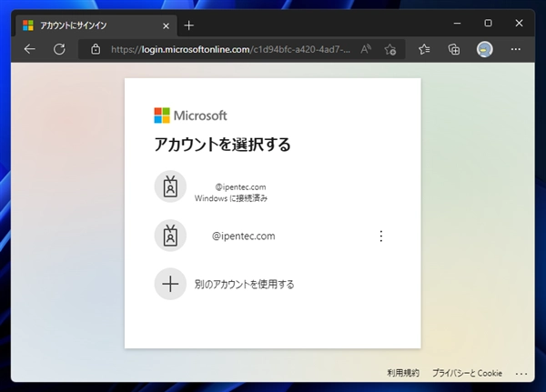This screenshot has height=392, width=546.
Task: Open a new tab with plus button
Action: pyautogui.click(x=188, y=25)
